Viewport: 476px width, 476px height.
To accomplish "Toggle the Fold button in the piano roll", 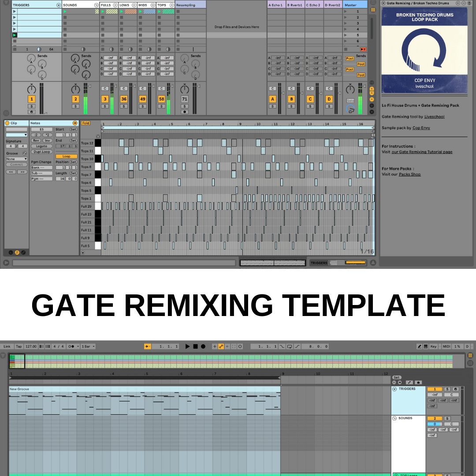I will (86, 123).
